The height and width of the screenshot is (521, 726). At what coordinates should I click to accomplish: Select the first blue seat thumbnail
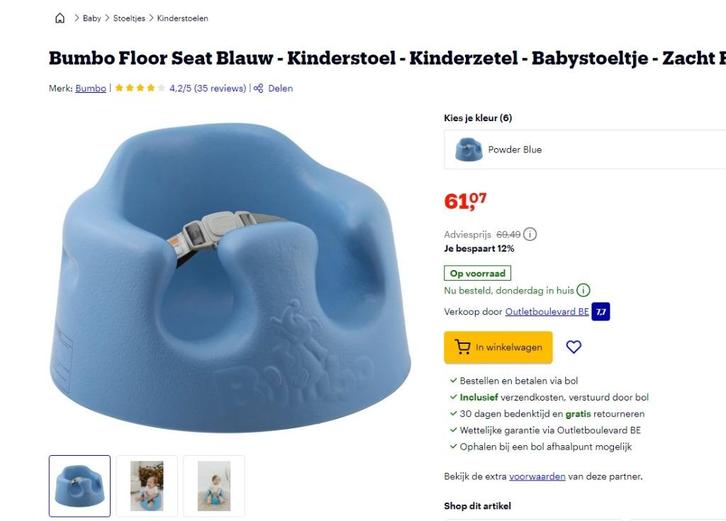click(80, 486)
